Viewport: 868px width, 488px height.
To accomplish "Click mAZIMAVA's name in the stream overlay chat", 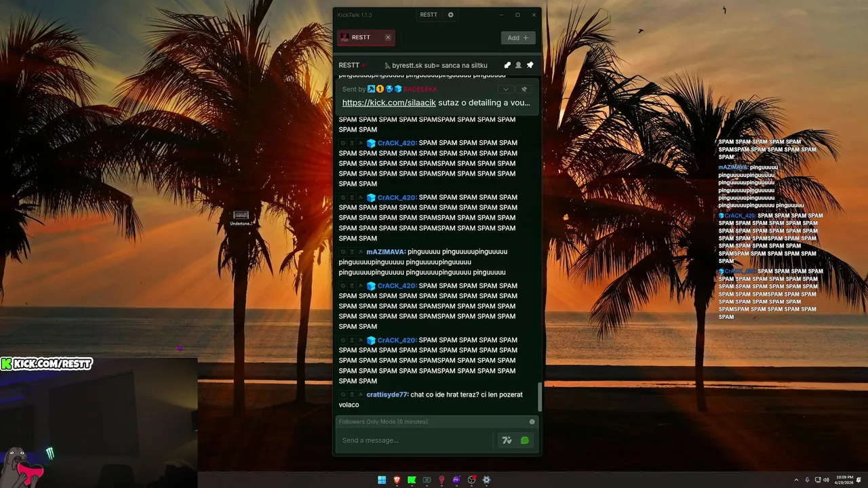I will pyautogui.click(x=733, y=167).
